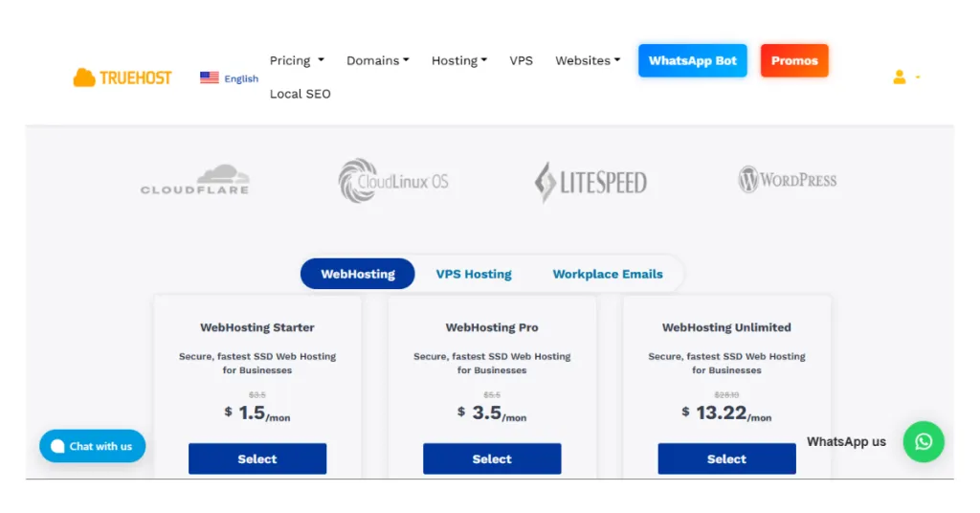Click the $ 1.5/mon price
The image size is (980, 513).
point(257,413)
